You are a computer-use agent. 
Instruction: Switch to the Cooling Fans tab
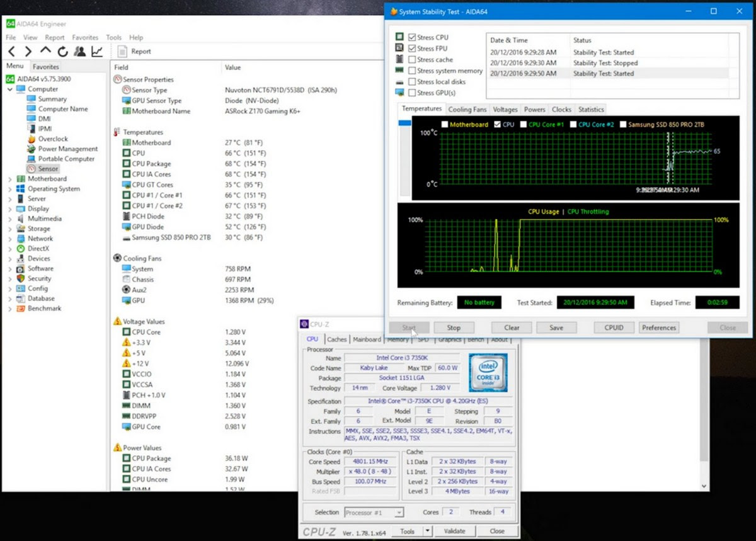[467, 108]
